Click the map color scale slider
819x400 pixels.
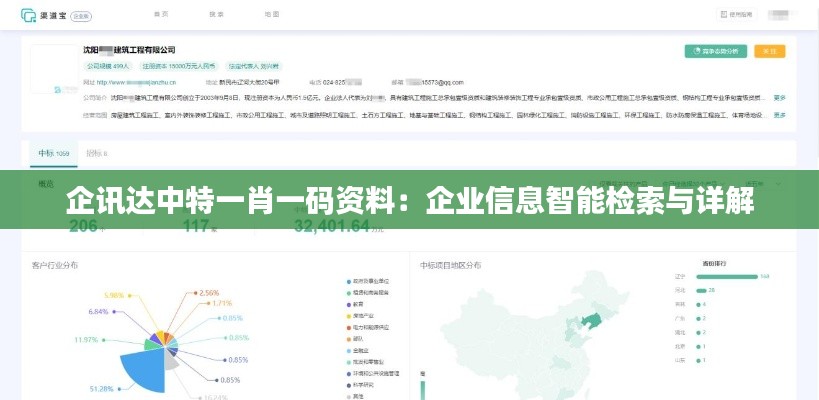click(x=423, y=389)
